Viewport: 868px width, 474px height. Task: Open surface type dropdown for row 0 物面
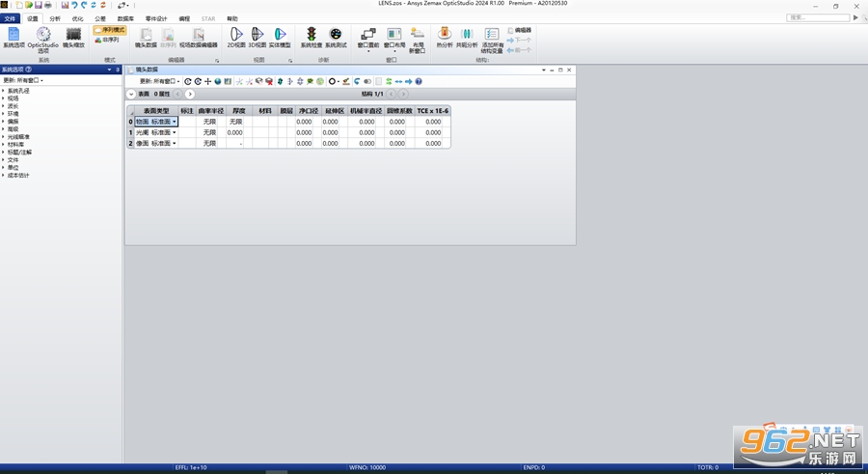pyautogui.click(x=175, y=122)
